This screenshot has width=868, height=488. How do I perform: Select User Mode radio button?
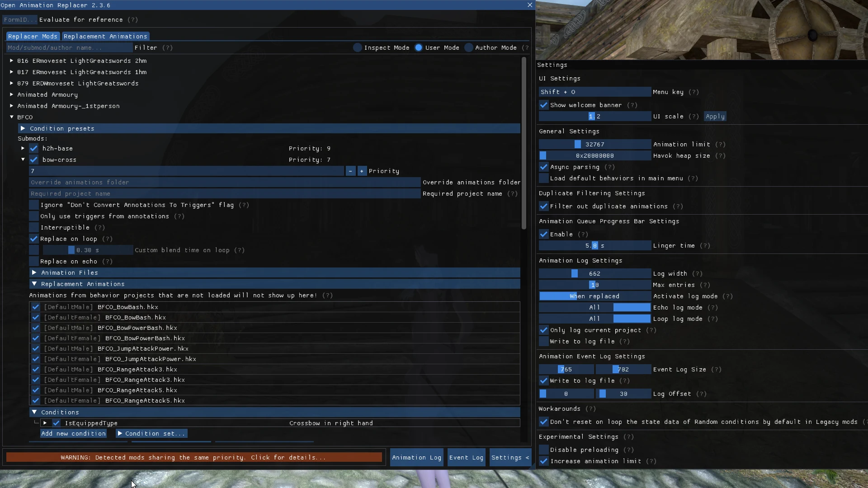[419, 48]
